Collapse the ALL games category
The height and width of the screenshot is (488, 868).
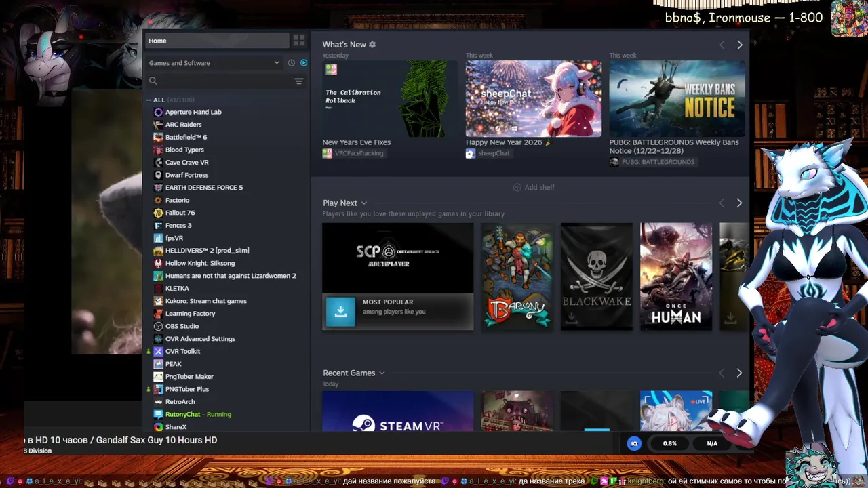[x=149, y=100]
